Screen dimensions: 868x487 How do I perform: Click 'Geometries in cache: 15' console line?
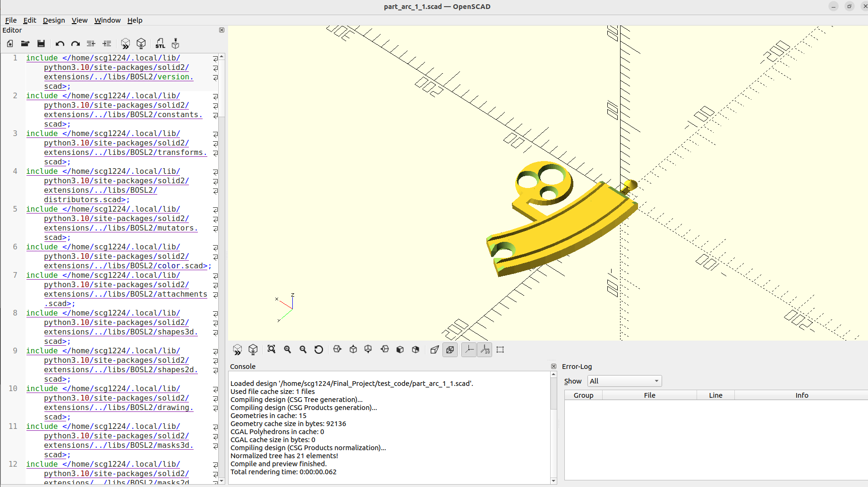click(268, 416)
